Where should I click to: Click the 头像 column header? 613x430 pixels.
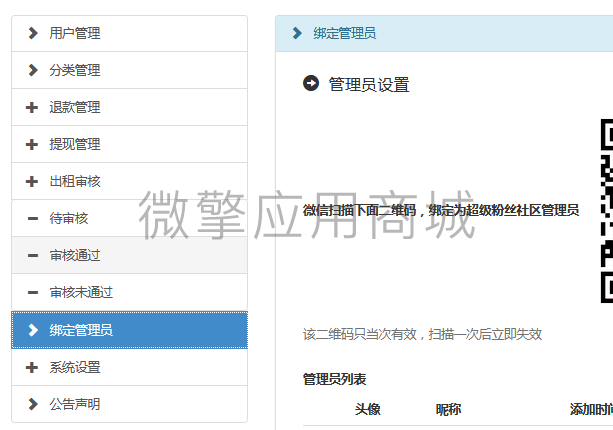[x=367, y=409]
